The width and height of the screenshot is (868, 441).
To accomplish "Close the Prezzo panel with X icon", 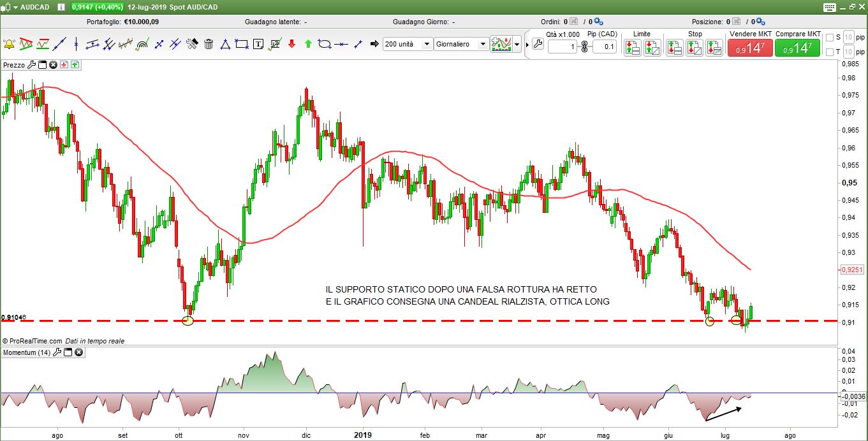I will tap(54, 65).
